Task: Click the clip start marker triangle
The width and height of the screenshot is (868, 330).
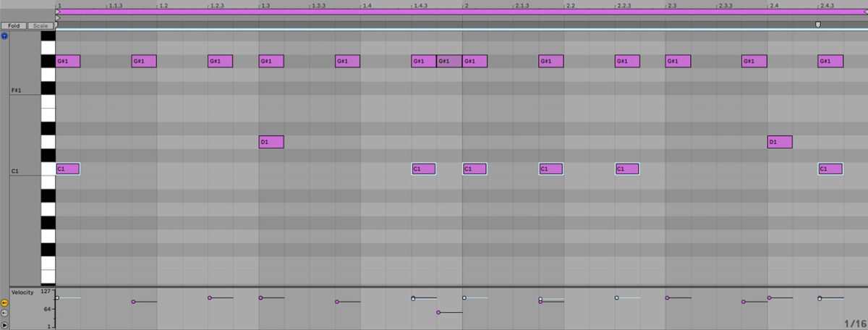Action: [58, 18]
